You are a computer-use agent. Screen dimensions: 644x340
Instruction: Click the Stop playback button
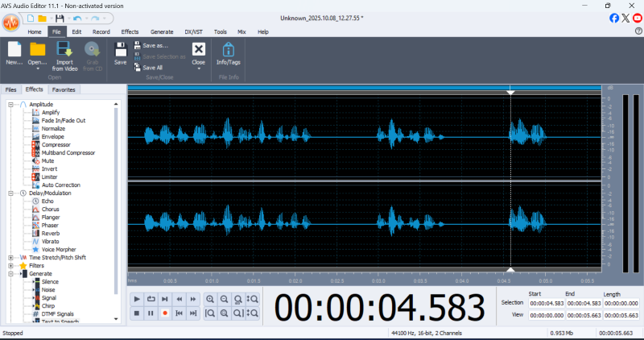pyautogui.click(x=137, y=313)
